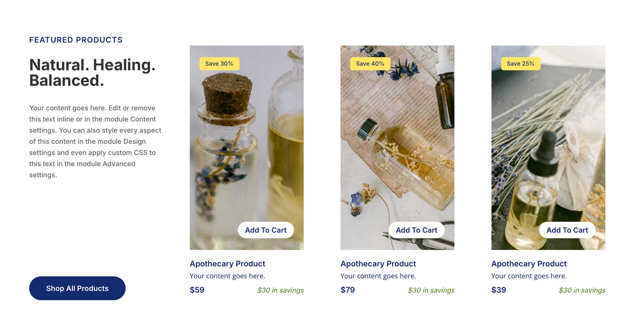Click the Save 25% badge
The image size is (644, 335).
[x=520, y=63]
